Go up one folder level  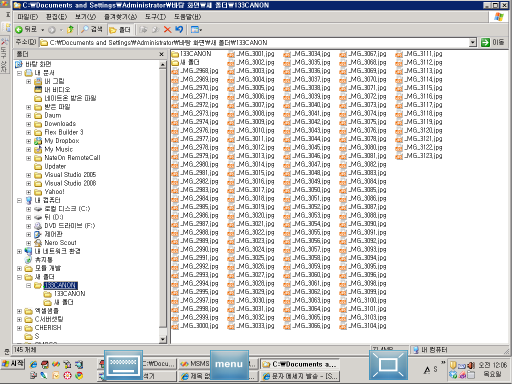click(70, 30)
